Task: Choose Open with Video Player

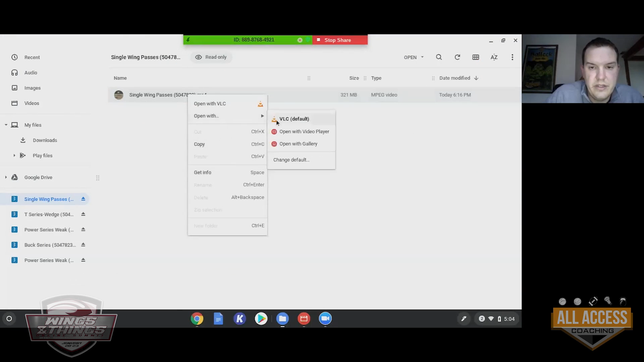Action: 304,131
